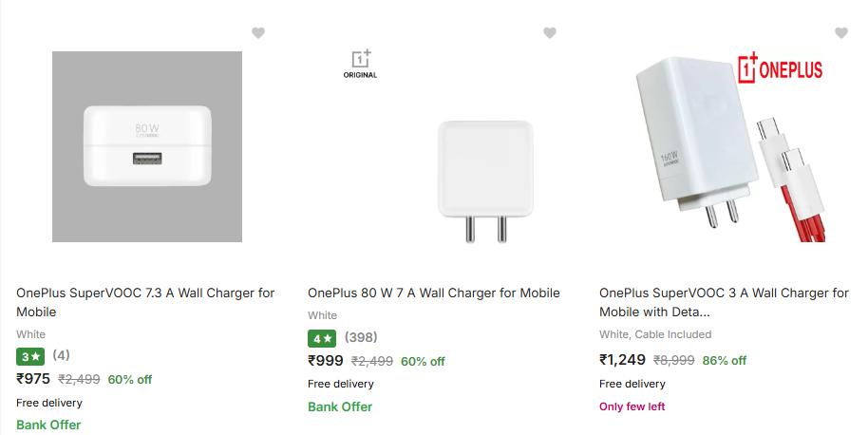Viewport: 868px width, 435px height.
Task: Click the ₹975 price
Action: (33, 379)
